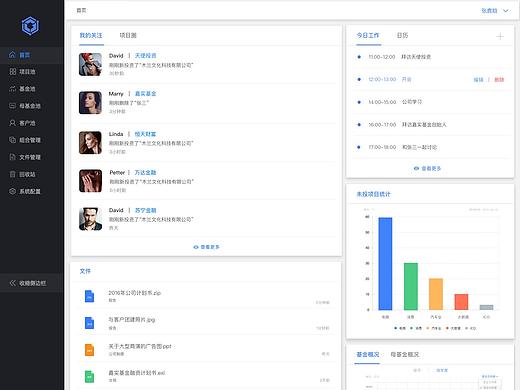Switch to the 日历 tab
520x390 pixels.
pos(402,35)
